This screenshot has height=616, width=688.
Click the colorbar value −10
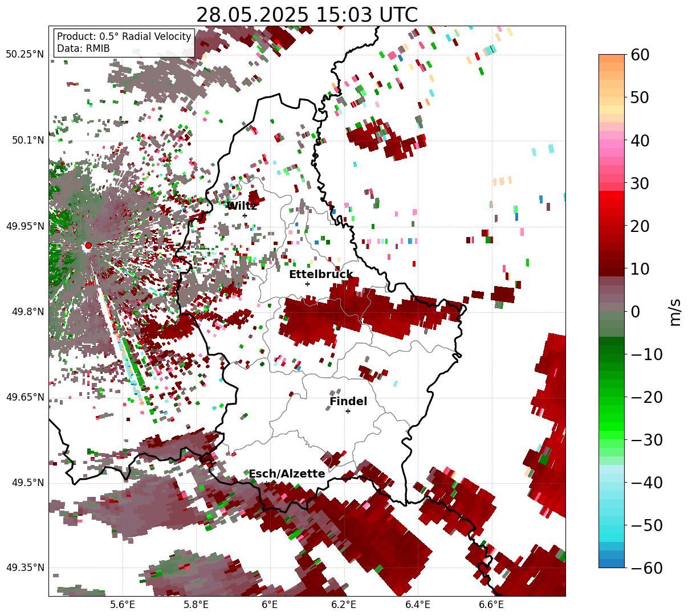tap(646, 354)
